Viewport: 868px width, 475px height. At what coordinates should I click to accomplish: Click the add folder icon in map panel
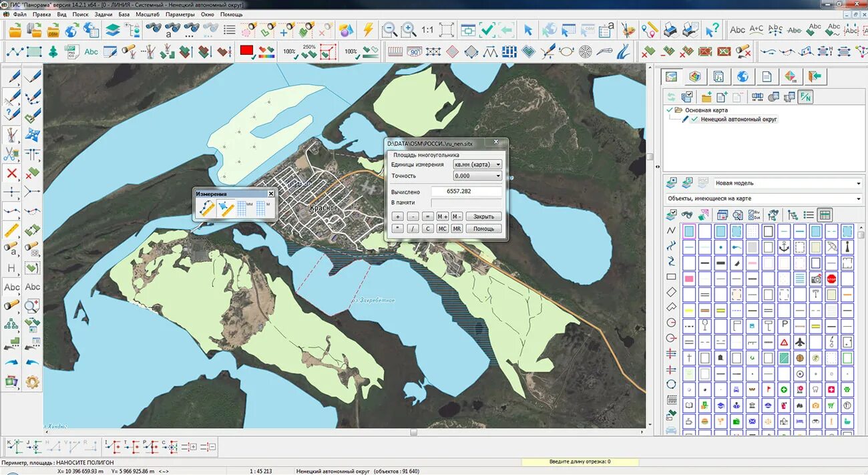[706, 97]
